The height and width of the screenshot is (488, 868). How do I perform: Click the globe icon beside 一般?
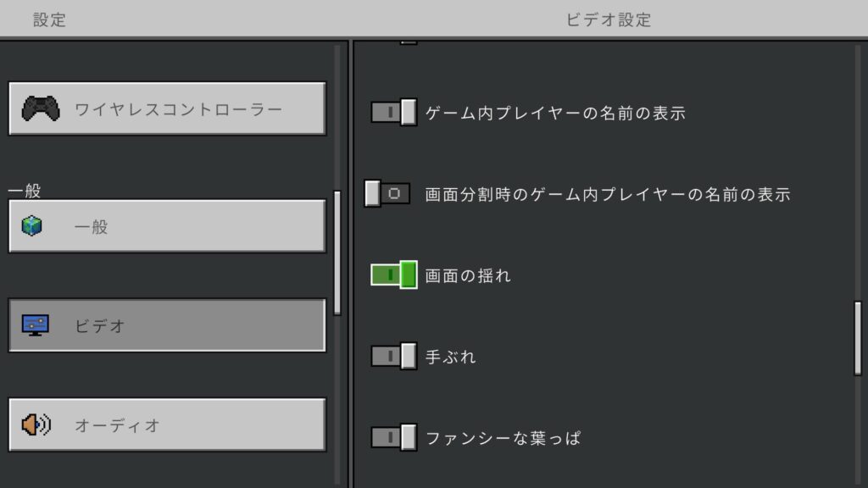click(32, 226)
